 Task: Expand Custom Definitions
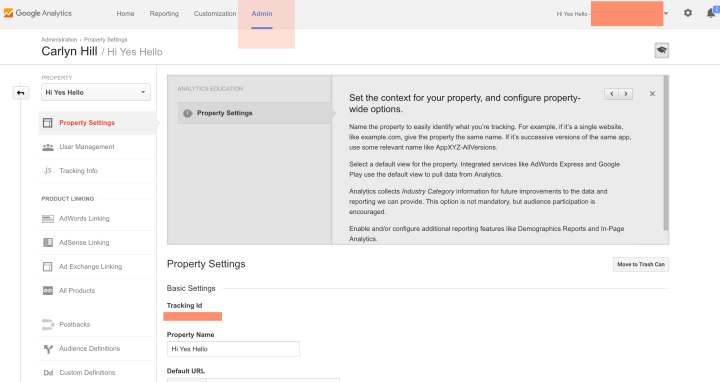(87, 373)
